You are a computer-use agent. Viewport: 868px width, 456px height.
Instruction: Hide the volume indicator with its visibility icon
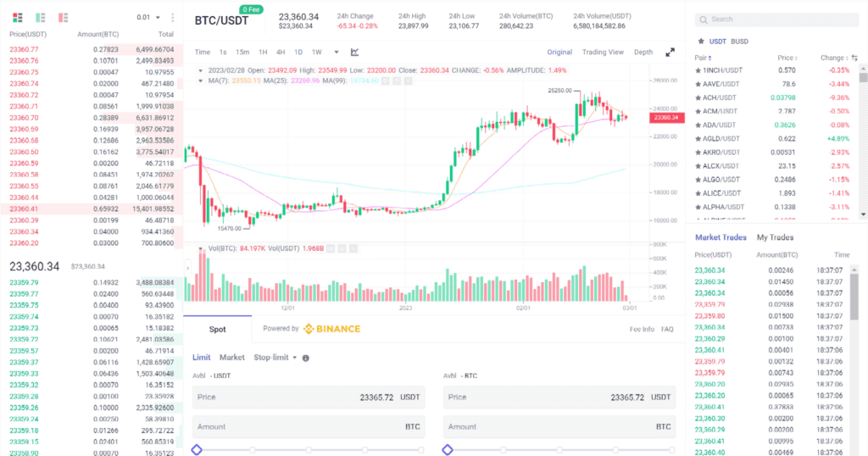click(x=331, y=248)
